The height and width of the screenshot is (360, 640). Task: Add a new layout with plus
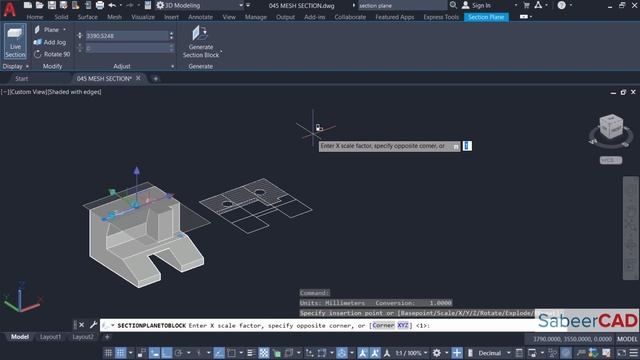coord(107,337)
